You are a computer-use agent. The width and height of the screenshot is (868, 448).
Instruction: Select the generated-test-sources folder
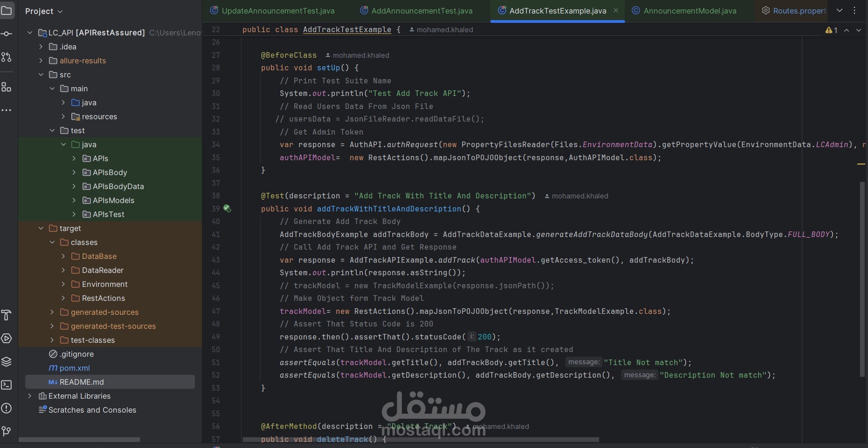tap(108, 326)
